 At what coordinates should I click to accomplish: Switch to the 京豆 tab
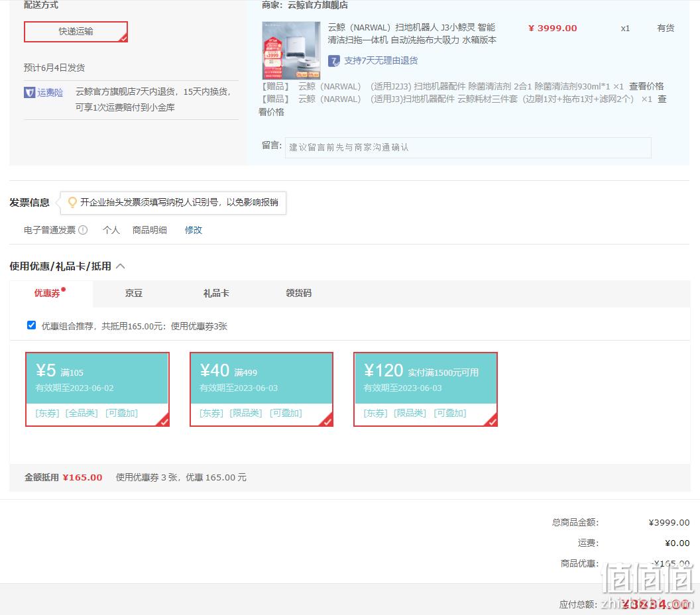(133, 293)
